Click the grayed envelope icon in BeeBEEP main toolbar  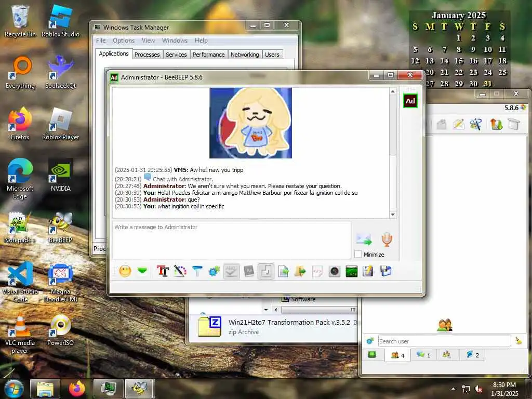(x=441, y=124)
